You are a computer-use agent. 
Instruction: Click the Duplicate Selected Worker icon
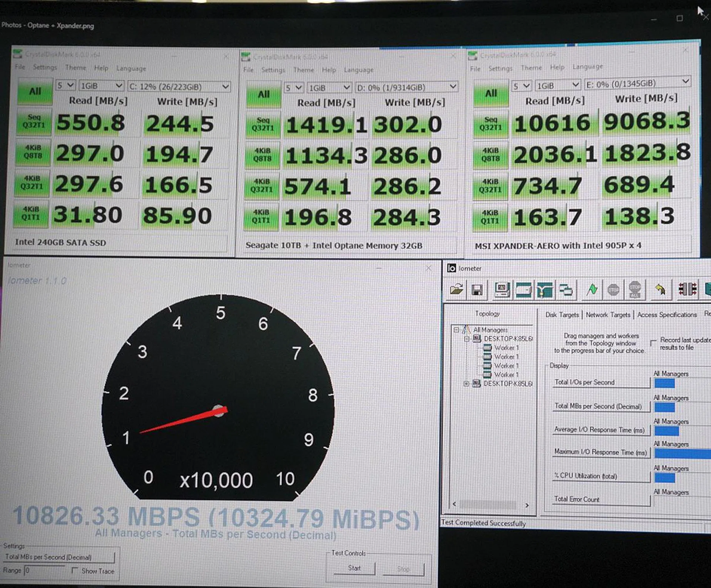[565, 290]
